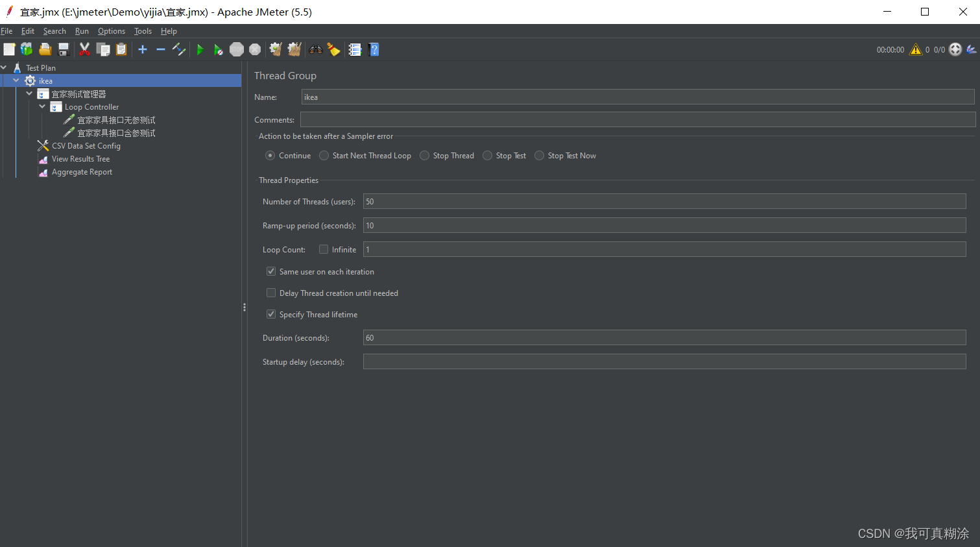Open the Tools menu
980x547 pixels.
point(143,31)
